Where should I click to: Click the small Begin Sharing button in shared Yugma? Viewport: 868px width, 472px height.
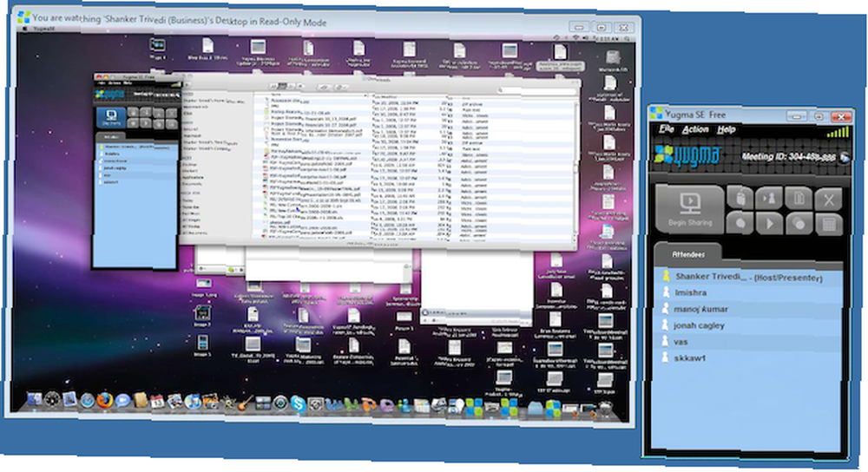(x=111, y=117)
